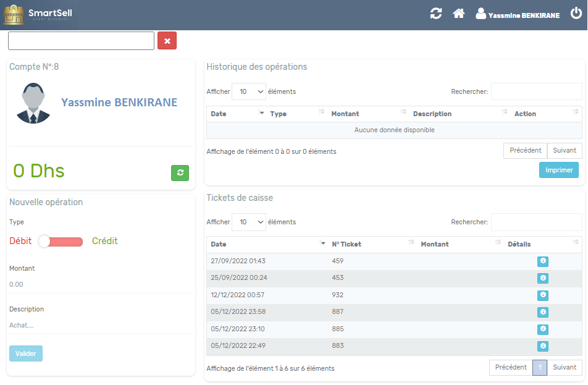Open details for ticket 932
The height and width of the screenshot is (385, 588).
click(543, 295)
